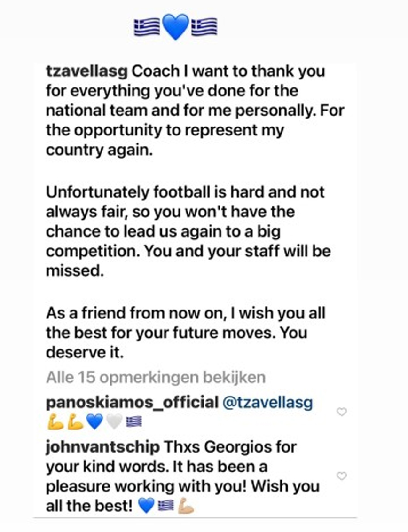Image resolution: width=408 pixels, height=532 pixels.
Task: Click the blue heart emoji at top
Action: 175,26
